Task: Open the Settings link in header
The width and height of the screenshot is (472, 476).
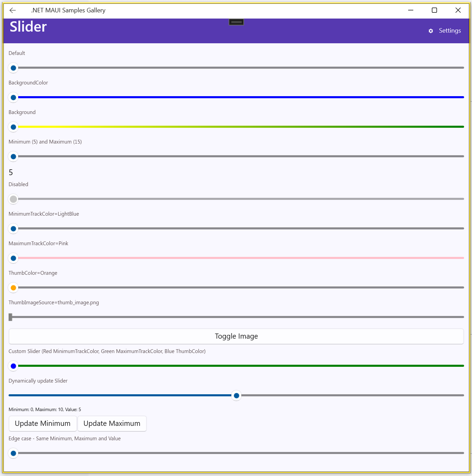Action: 450,31
